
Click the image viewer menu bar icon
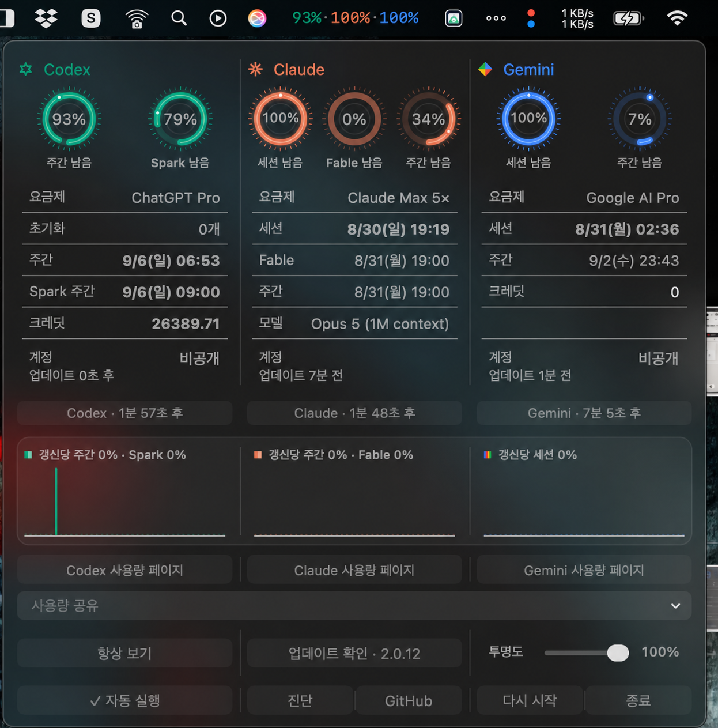point(454,18)
